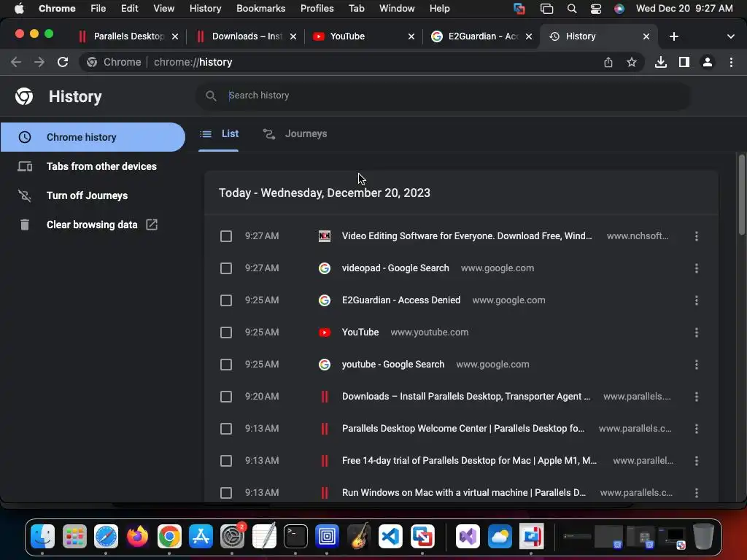Open the Profiles menu
Viewport: 747px width, 560px height.
tap(317, 9)
